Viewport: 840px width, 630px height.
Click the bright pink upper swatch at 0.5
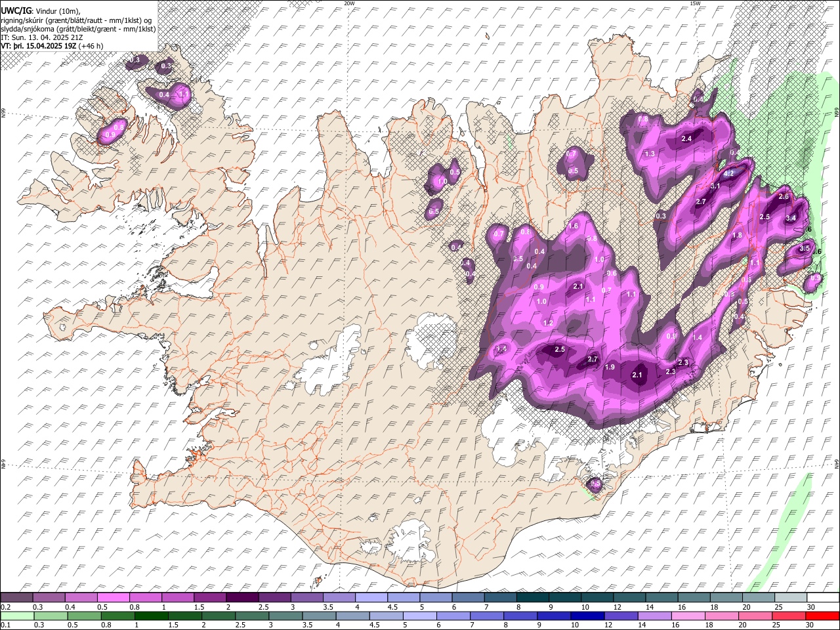[x=114, y=598]
